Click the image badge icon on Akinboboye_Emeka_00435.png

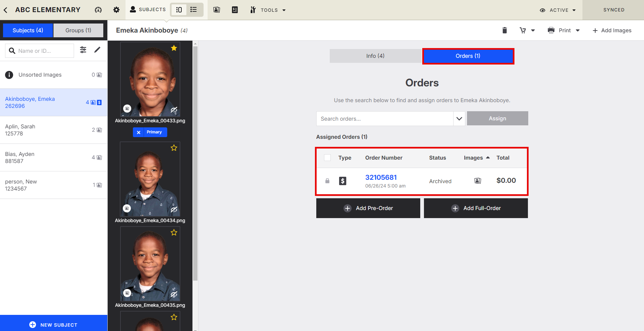point(127,293)
